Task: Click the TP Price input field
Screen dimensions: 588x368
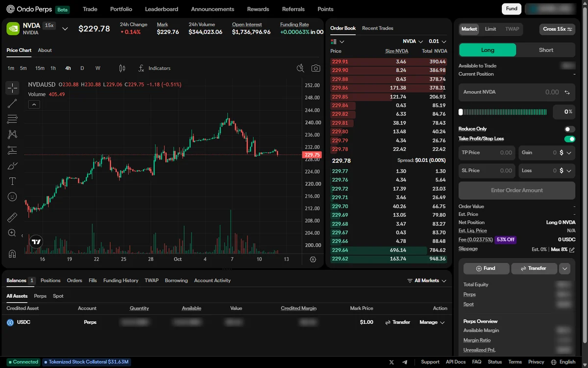Action: (487, 153)
